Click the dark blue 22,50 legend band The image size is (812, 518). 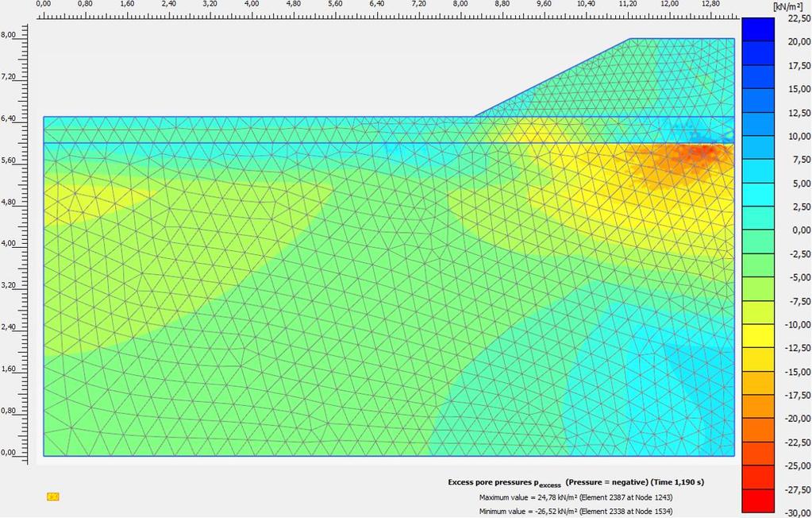point(757,29)
